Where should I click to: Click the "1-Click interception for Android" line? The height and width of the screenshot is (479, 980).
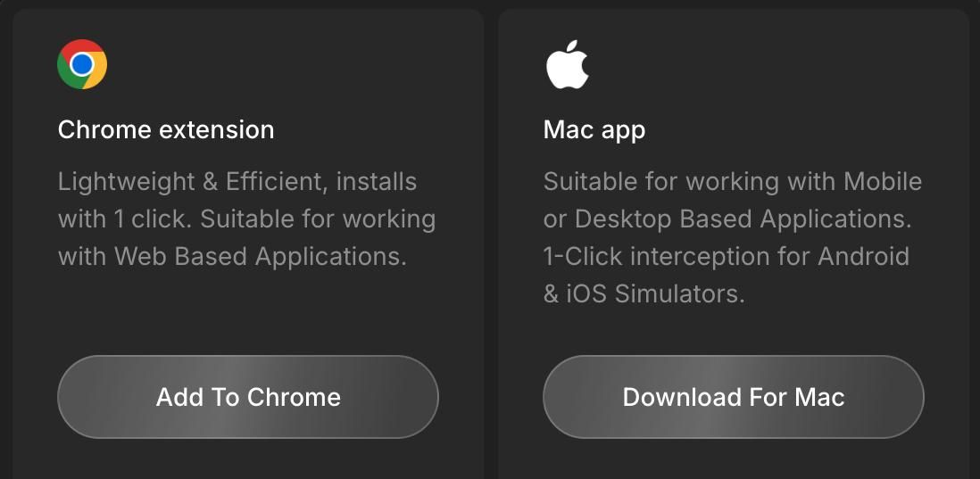click(x=726, y=257)
